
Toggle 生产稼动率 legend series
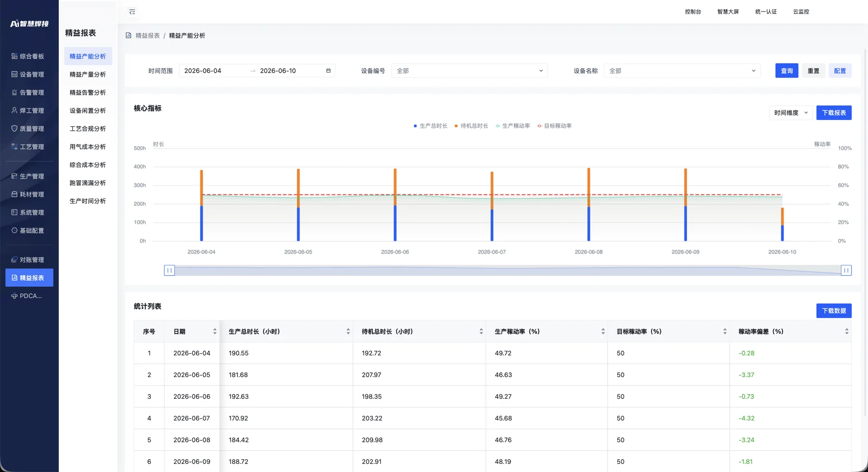513,126
